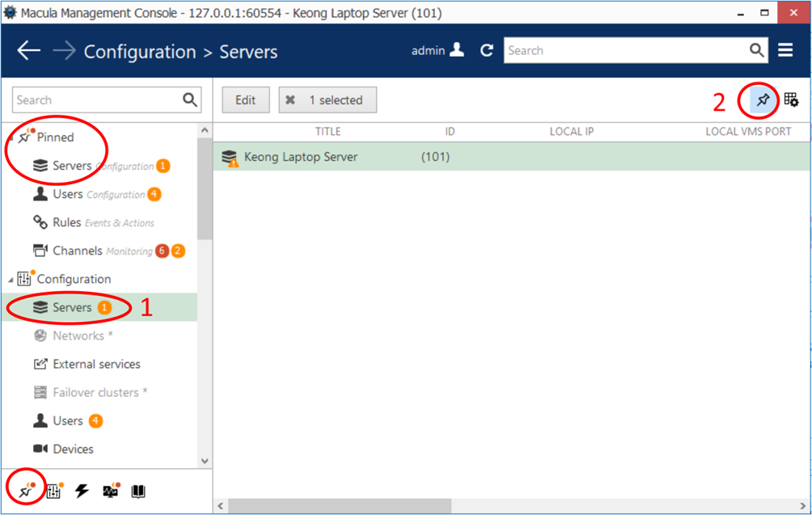
Task: Clear selection using the 1 selected button
Action: (328, 100)
